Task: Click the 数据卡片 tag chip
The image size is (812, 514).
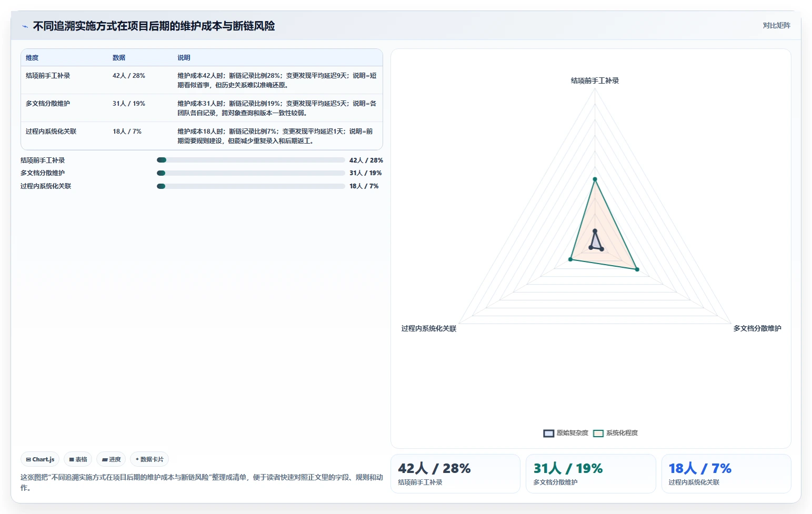Action: coord(149,459)
